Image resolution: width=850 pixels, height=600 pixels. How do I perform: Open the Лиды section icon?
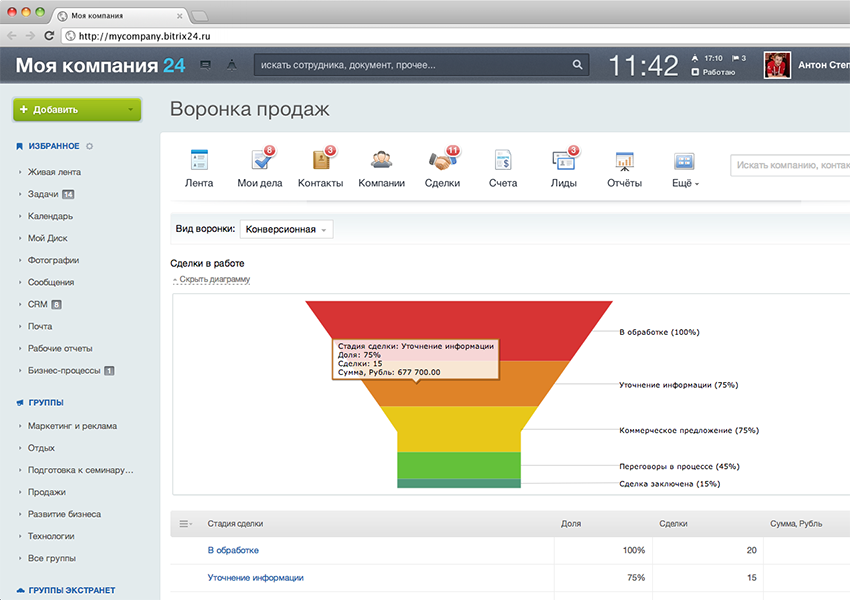[565, 159]
